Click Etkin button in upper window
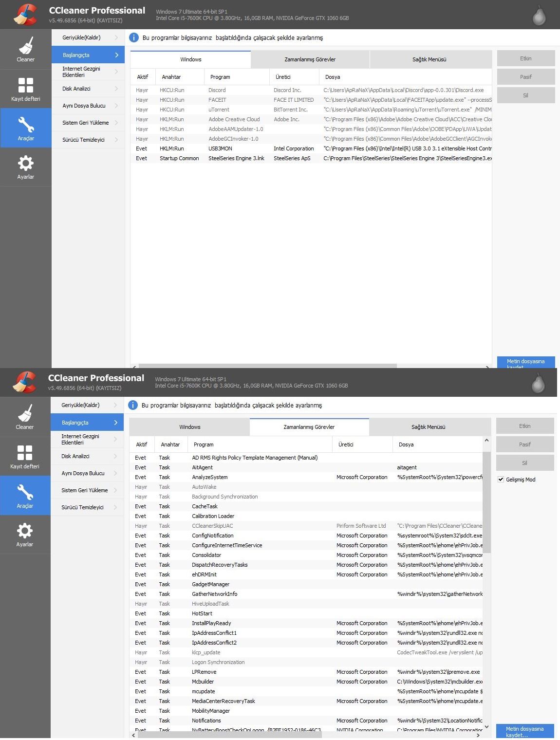 (x=526, y=58)
